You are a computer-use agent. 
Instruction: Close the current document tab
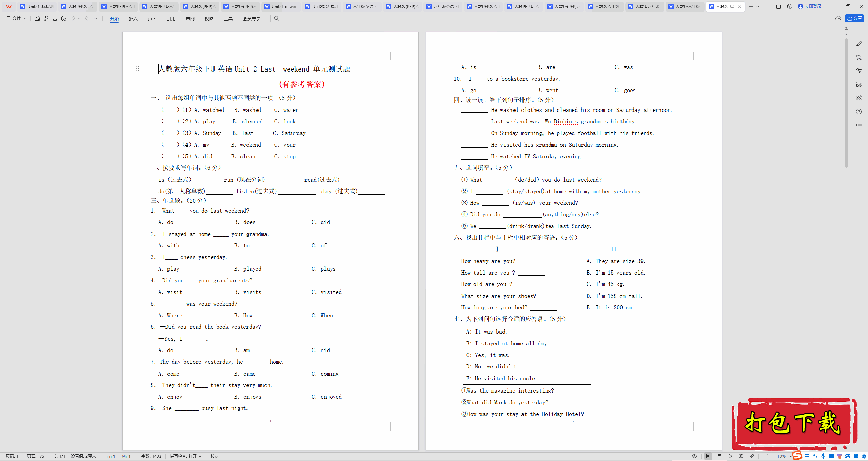tap(739, 6)
